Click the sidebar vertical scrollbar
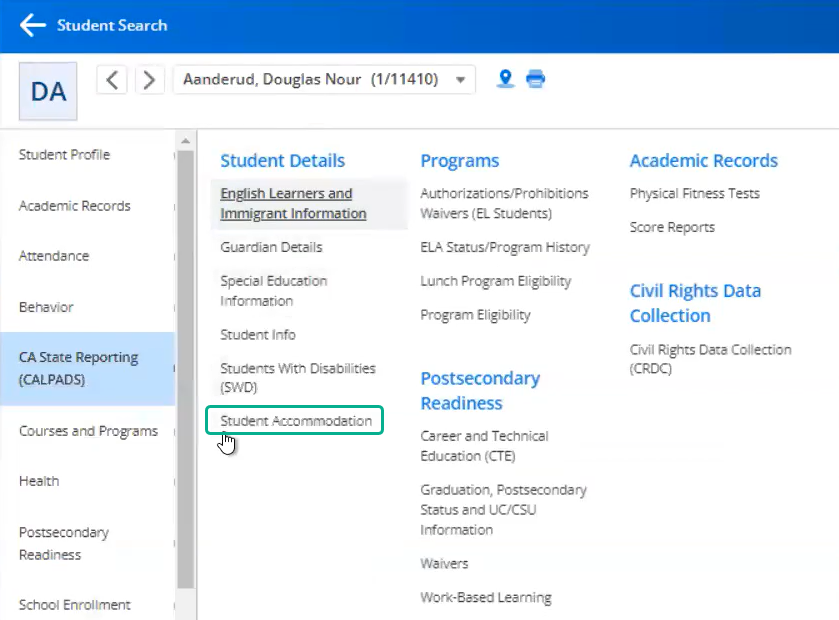The image size is (839, 620). (186, 370)
